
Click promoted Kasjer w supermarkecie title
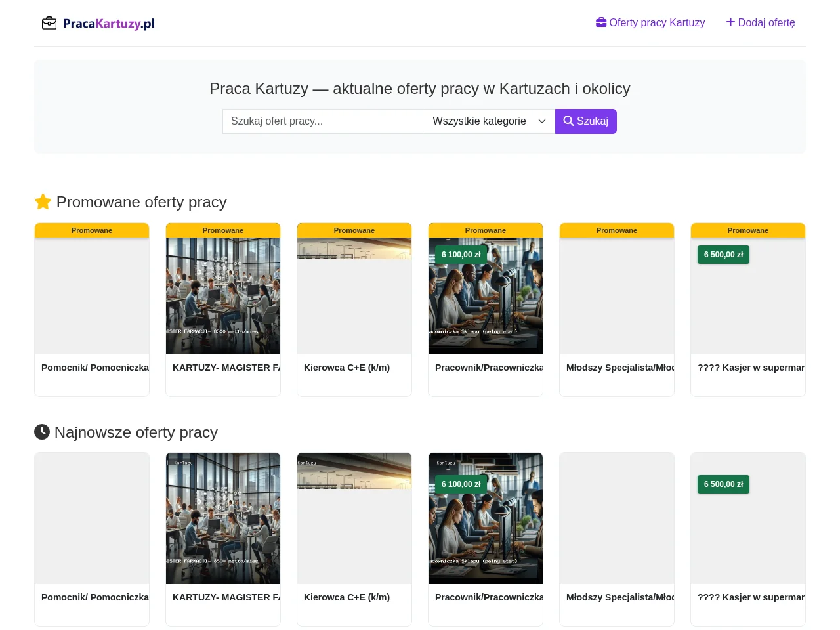click(x=751, y=367)
